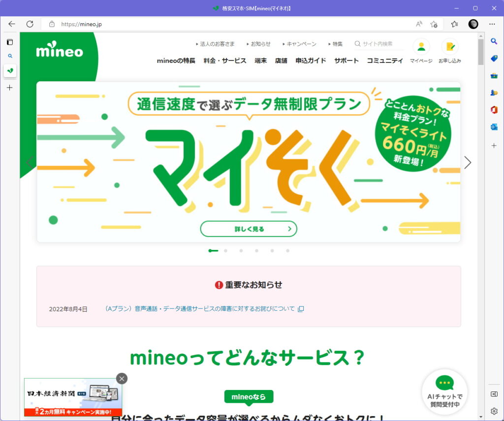This screenshot has width=504, height=421.
Task: Open the 料金・サービス menu
Action: click(225, 60)
